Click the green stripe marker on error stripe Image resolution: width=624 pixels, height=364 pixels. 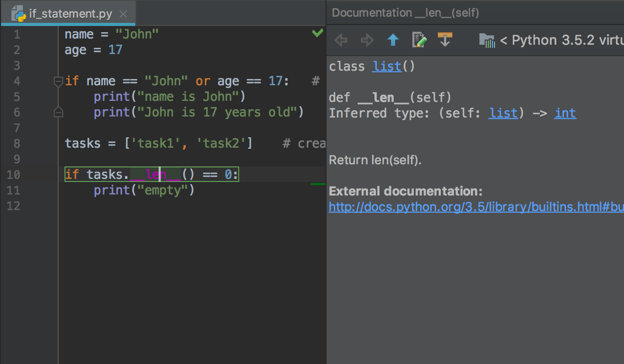pyautogui.click(x=318, y=184)
